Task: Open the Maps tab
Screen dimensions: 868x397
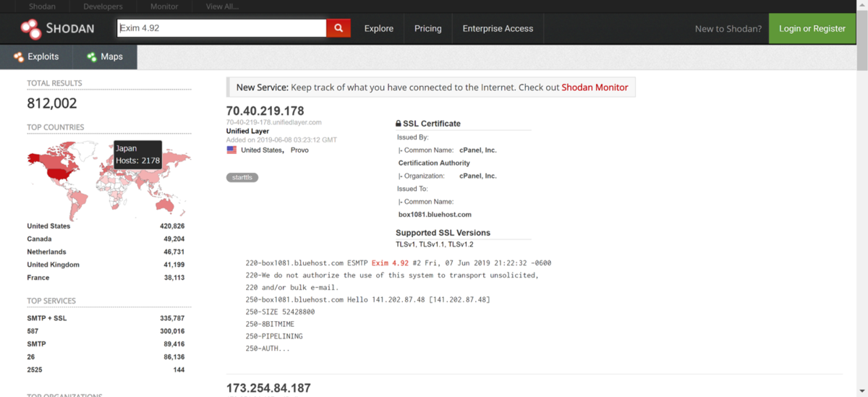Action: [105, 57]
